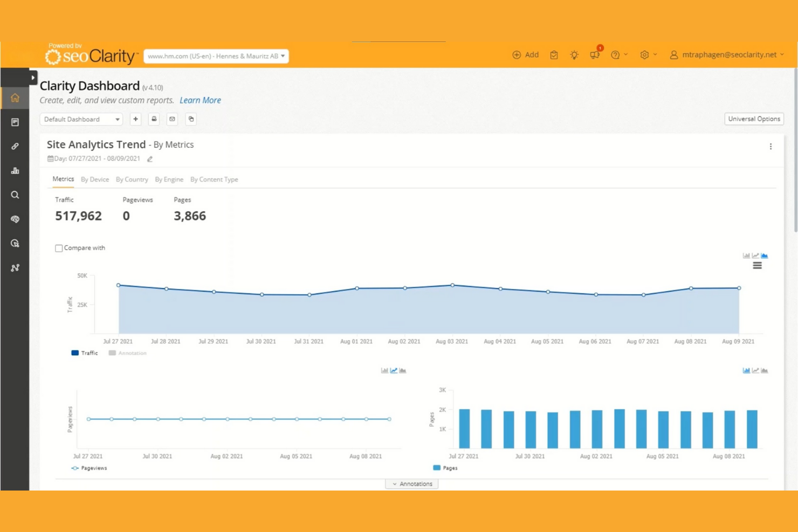Click the bar-chart rankings icon in sidebar
This screenshot has width=798, height=532.
tap(15, 170)
